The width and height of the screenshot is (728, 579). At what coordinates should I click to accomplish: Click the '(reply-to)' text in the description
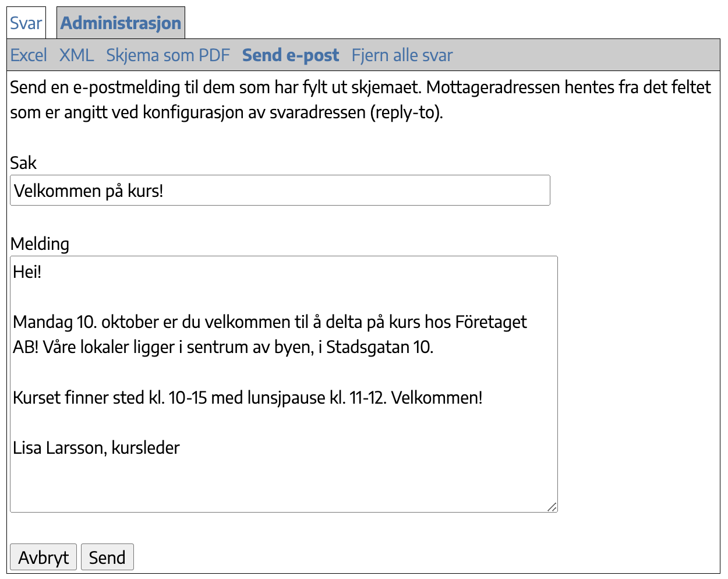pos(407,112)
